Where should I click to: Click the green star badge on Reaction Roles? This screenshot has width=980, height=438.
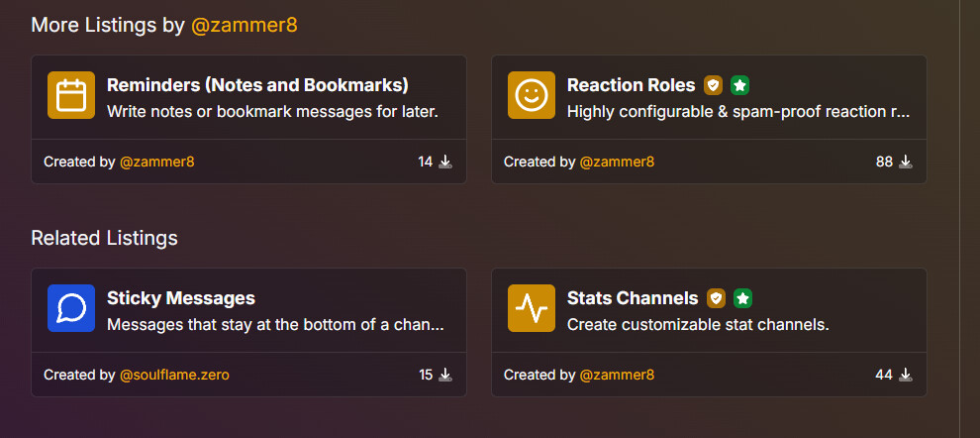[x=740, y=85]
